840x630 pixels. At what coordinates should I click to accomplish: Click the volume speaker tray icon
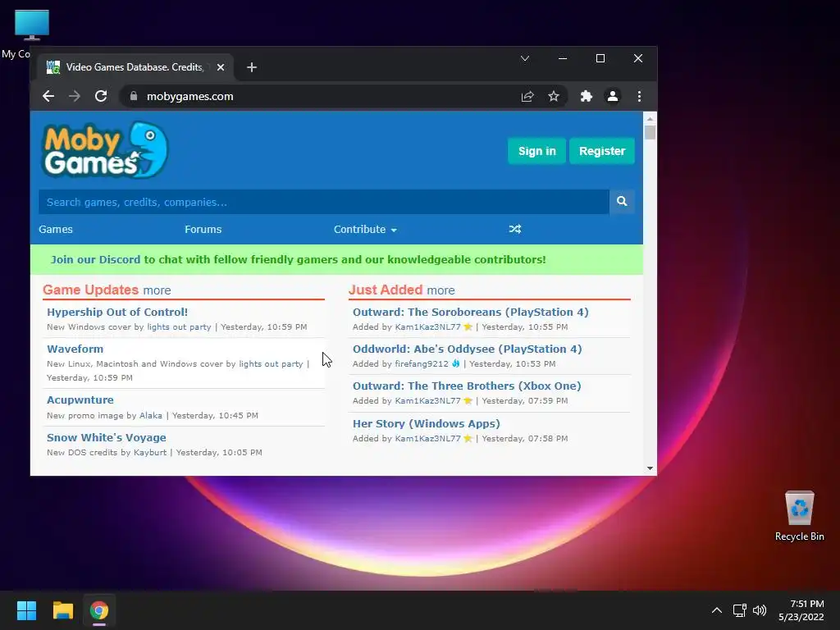[x=760, y=610]
